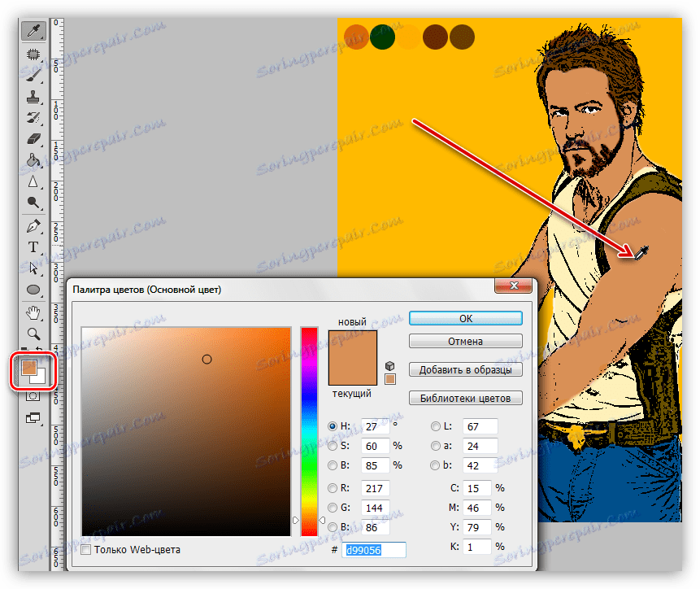Choose the L: lightness radio button
Viewport: 700px width, 589px height.
pos(437,426)
